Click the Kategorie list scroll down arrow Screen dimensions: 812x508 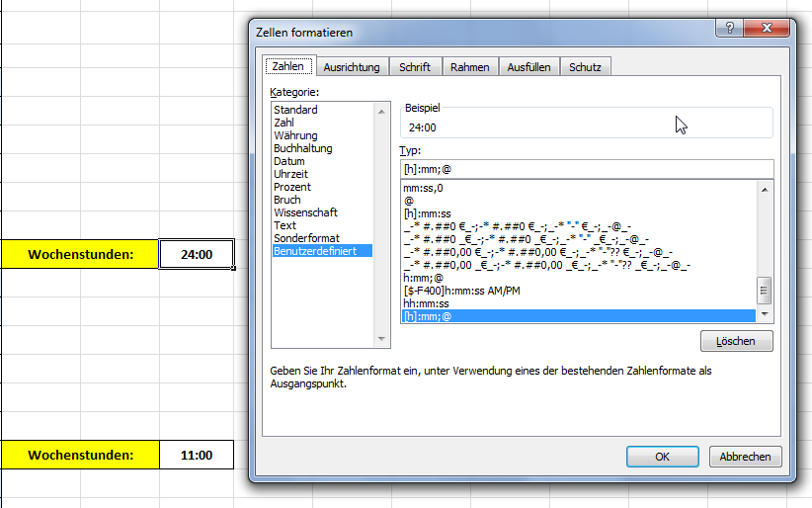381,339
